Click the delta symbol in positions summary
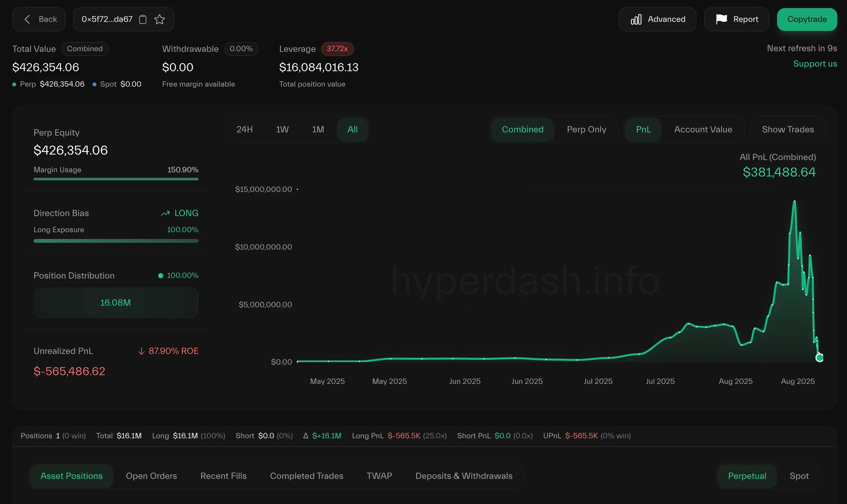This screenshot has height=504, width=847. 306,436
